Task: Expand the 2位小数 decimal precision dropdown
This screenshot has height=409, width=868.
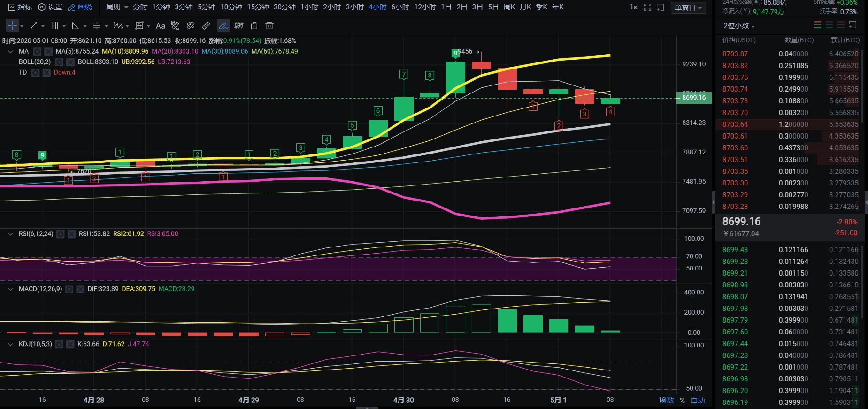Action: [x=739, y=26]
